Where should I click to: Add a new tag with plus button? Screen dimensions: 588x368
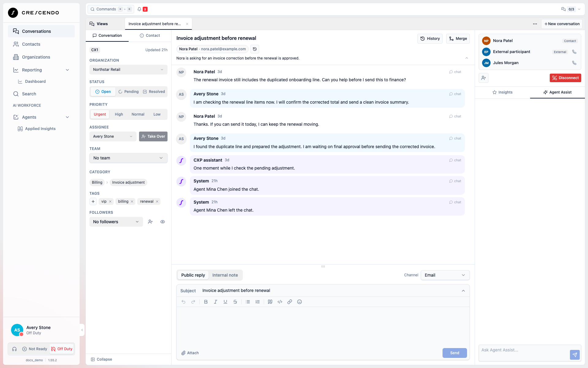tap(93, 201)
